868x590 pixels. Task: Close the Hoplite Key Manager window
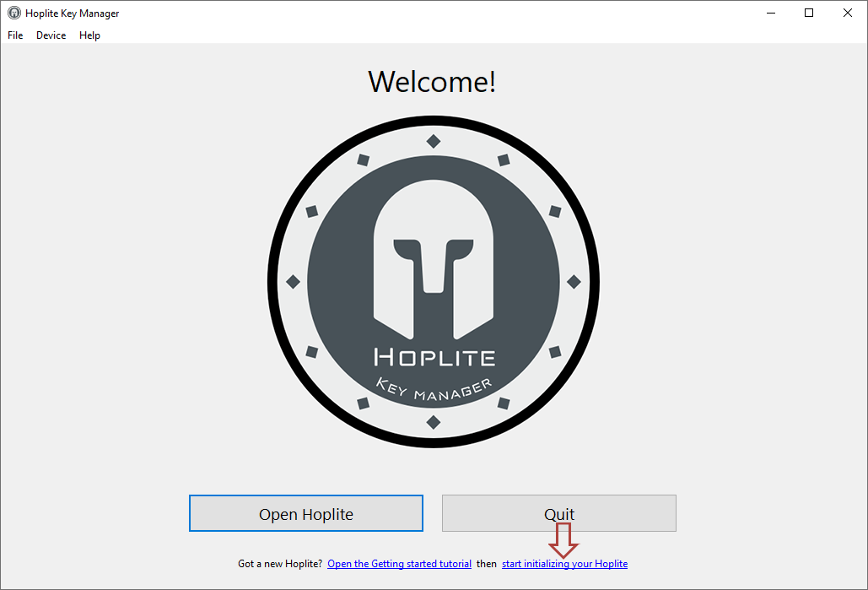(848, 13)
